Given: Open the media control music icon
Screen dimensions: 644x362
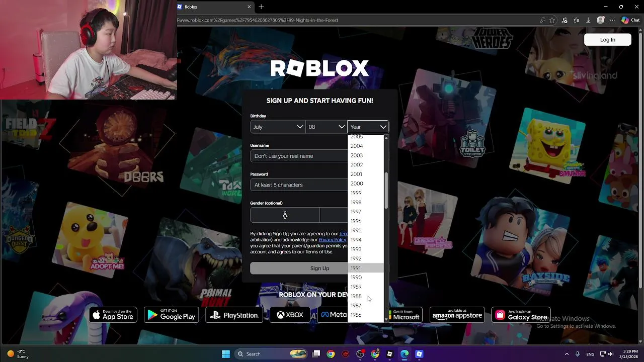Looking at the screenshot, I should (x=565, y=20).
